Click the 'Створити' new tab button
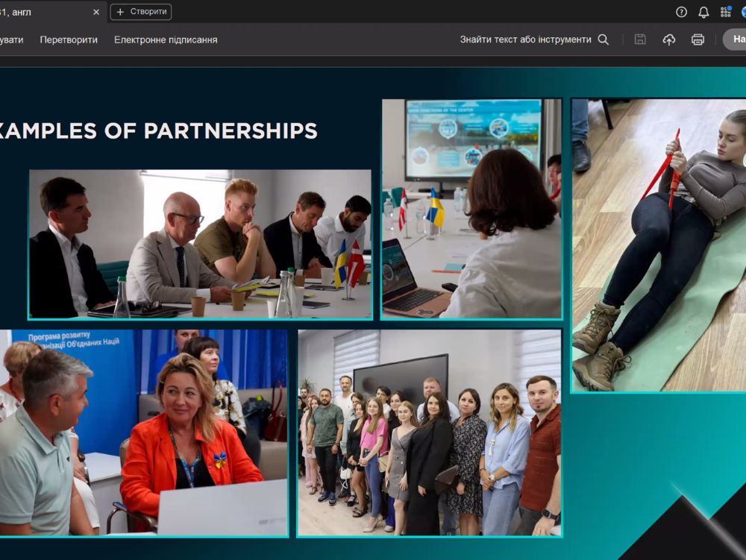Viewport: 746px width, 560px height. 141,12
